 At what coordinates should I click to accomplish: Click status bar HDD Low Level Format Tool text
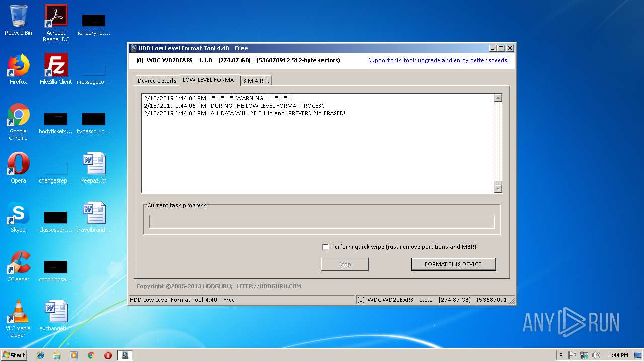click(x=182, y=300)
